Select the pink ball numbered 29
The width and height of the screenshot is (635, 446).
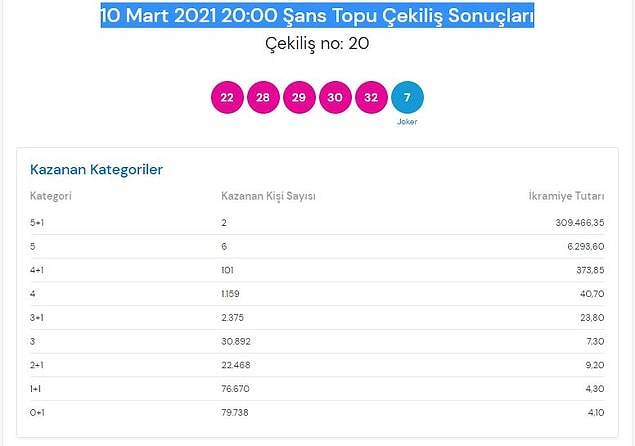click(x=299, y=97)
